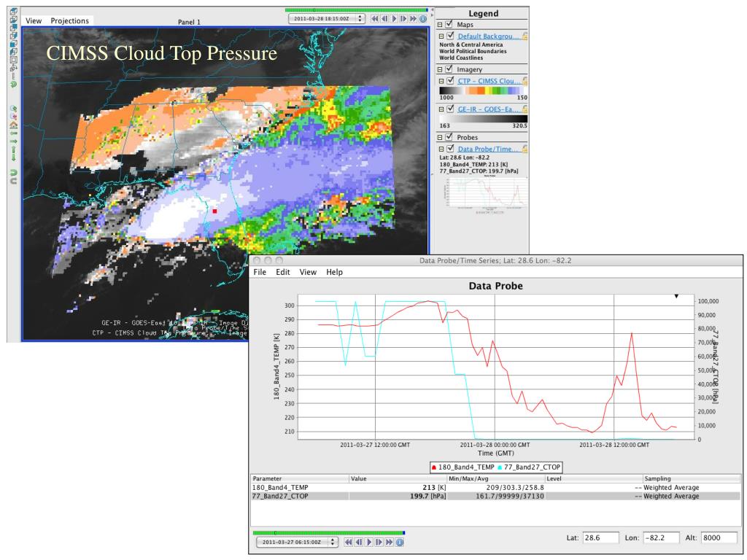
Task: Click the Lat input field showing 28.6
Action: tap(601, 537)
